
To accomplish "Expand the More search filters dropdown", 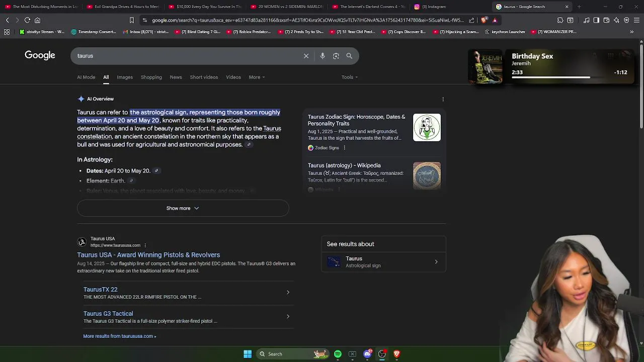I will coord(257,77).
